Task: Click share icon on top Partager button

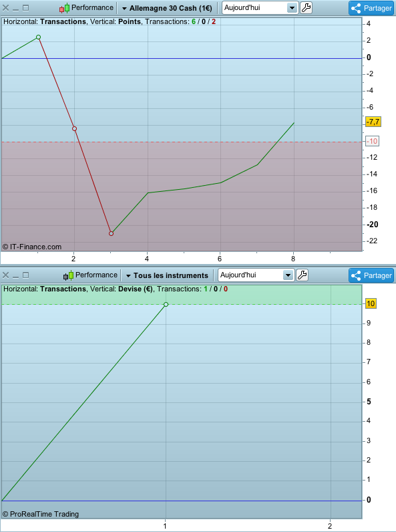Action: (x=356, y=8)
